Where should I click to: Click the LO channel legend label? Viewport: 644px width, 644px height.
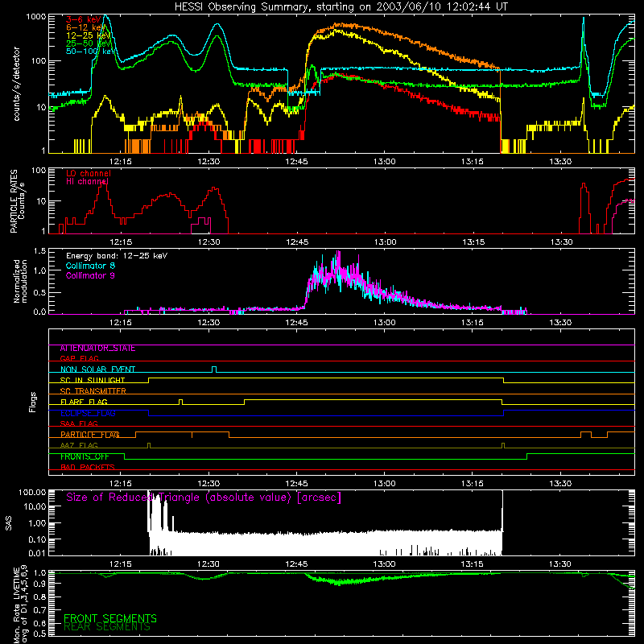click(x=89, y=173)
